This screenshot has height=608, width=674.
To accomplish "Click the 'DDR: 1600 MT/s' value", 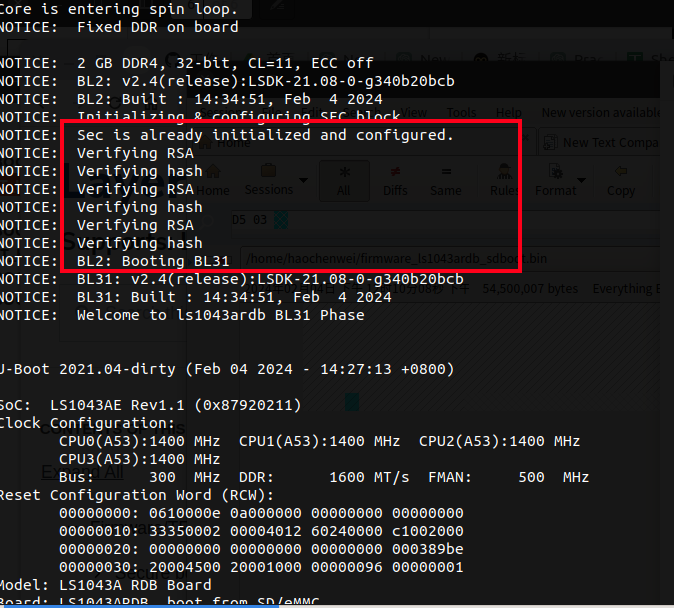I will (x=324, y=477).
